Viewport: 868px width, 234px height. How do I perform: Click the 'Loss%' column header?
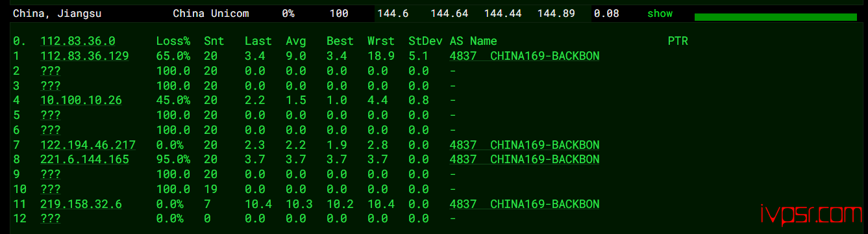(173, 41)
